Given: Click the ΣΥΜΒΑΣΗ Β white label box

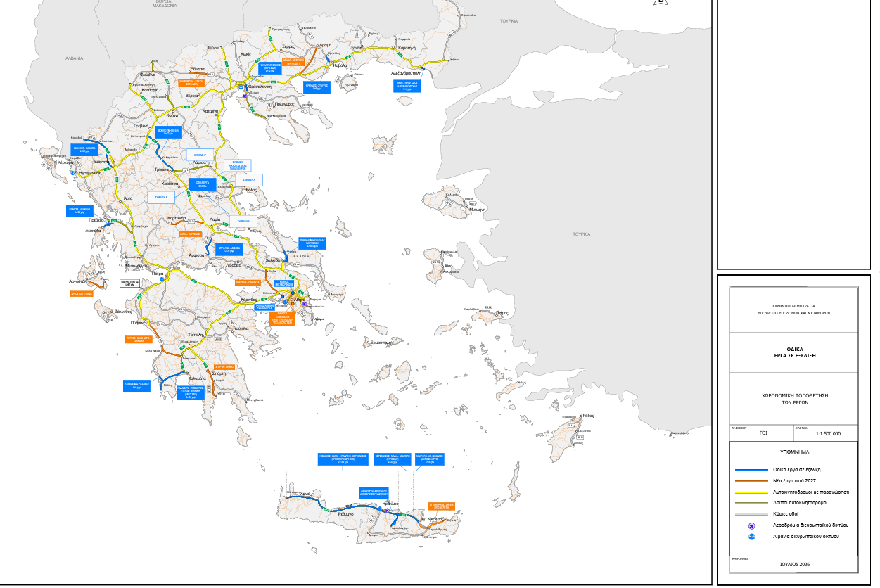Looking at the screenshot, I should click(x=161, y=198).
